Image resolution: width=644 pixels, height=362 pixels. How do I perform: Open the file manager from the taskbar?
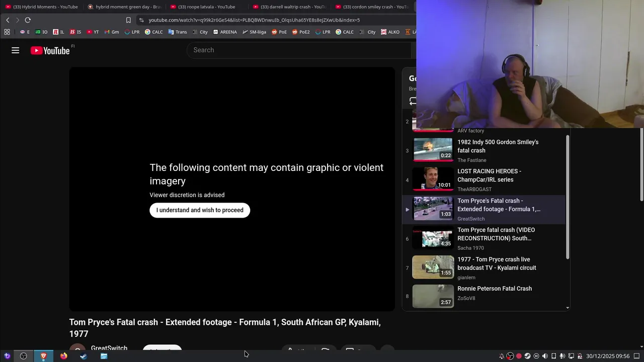[104, 356]
